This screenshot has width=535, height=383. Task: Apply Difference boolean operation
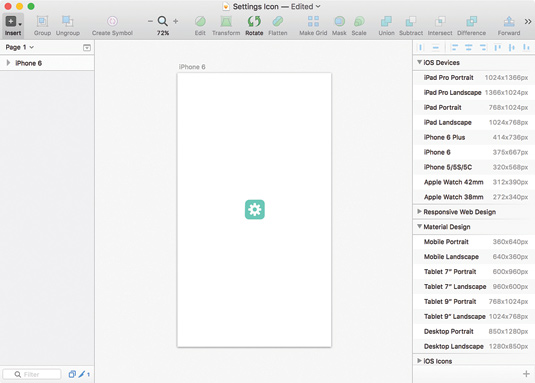point(472,22)
